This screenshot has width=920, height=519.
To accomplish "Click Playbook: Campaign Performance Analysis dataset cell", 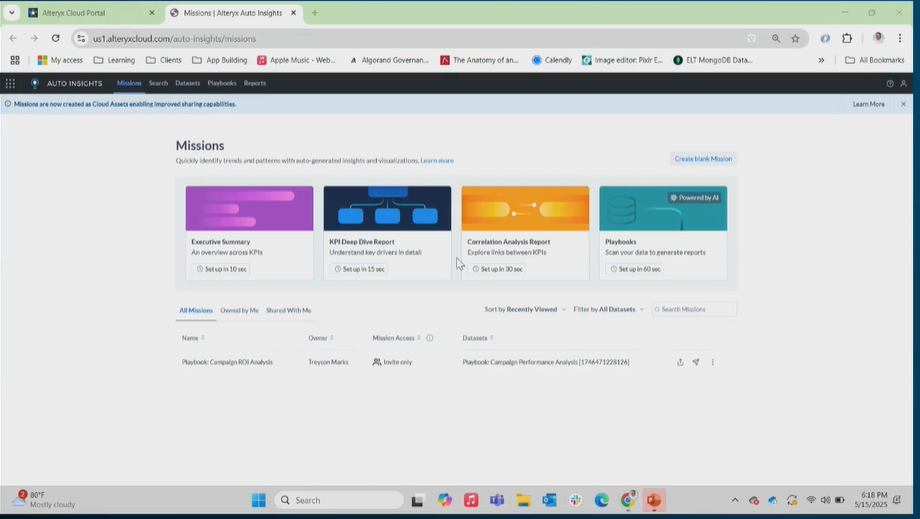I will coord(546,362).
